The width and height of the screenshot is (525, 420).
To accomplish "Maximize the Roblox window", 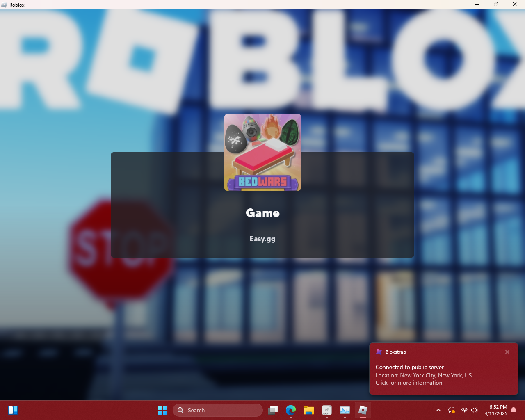I will click(x=496, y=5).
